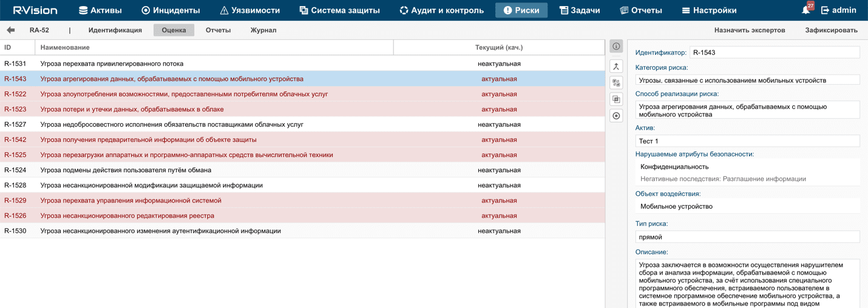The width and height of the screenshot is (868, 308).
Task: Click the linked nodes side panel icon
Action: (x=616, y=83)
